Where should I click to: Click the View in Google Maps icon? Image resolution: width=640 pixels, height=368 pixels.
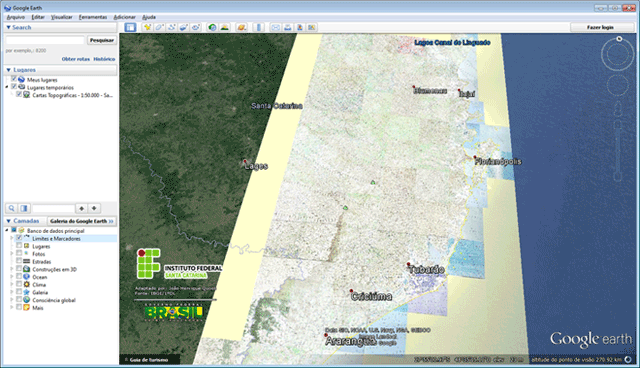point(312,27)
